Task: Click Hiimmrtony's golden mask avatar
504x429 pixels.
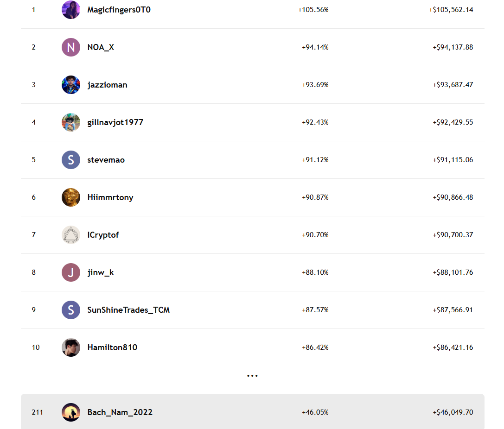Action: [x=71, y=197]
